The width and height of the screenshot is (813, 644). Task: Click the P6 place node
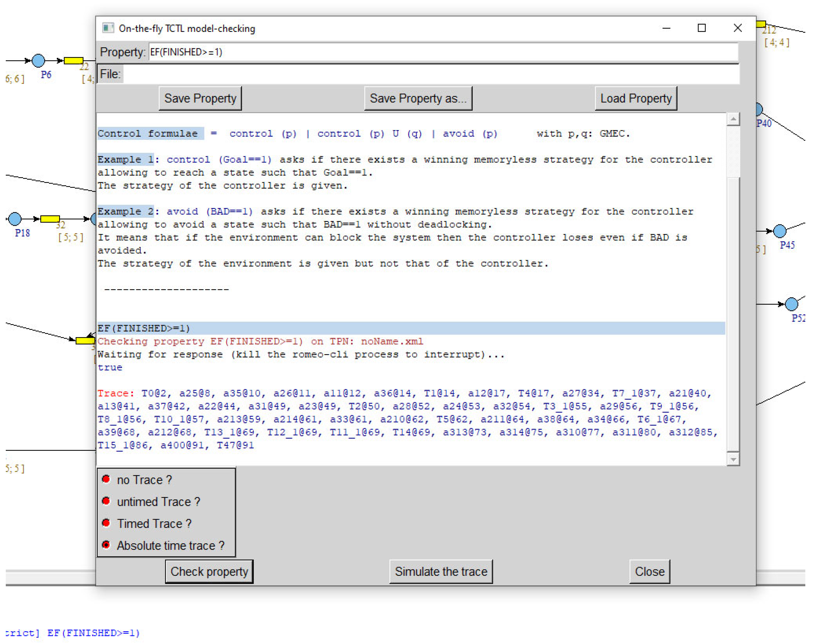[x=38, y=60]
